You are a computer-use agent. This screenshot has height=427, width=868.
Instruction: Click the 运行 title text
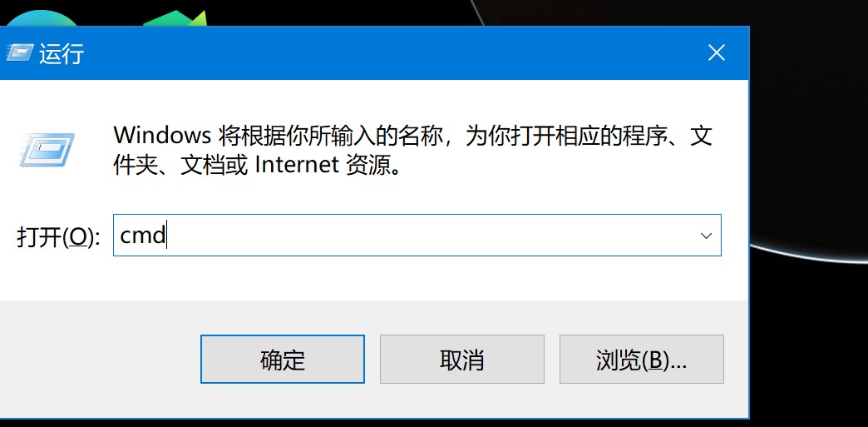tap(62, 54)
